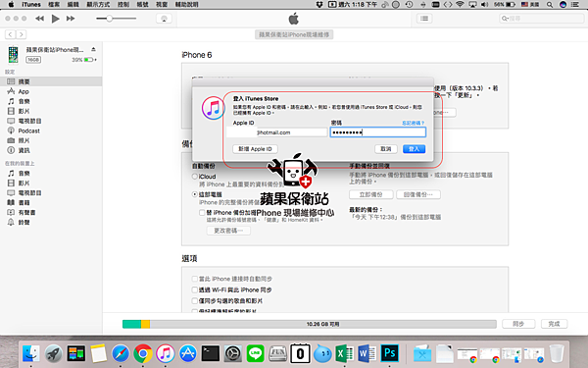Open the AirPlay output button
Screen dimensions: 588x368
164,19
